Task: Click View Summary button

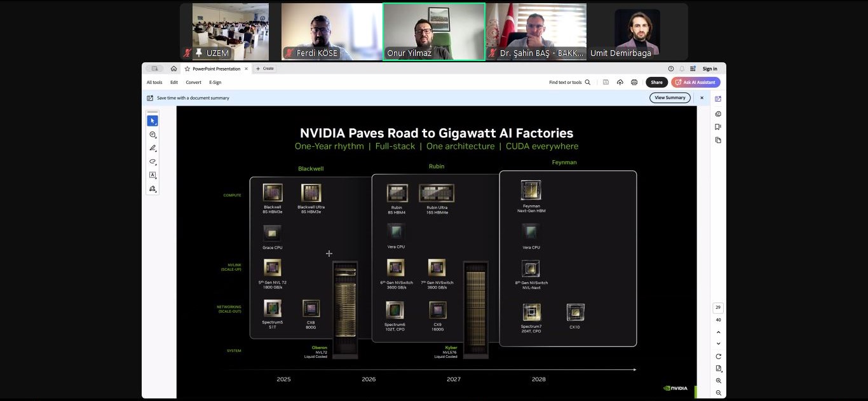Action: click(670, 98)
